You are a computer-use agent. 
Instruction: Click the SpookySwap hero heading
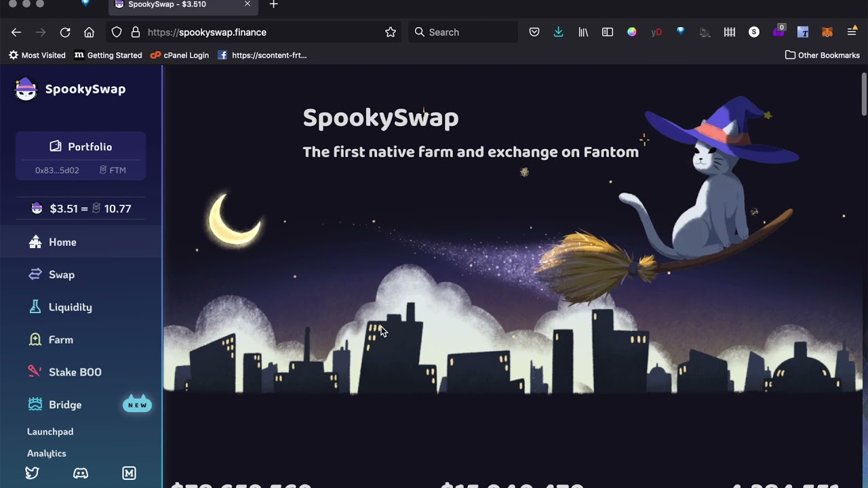pos(380,118)
